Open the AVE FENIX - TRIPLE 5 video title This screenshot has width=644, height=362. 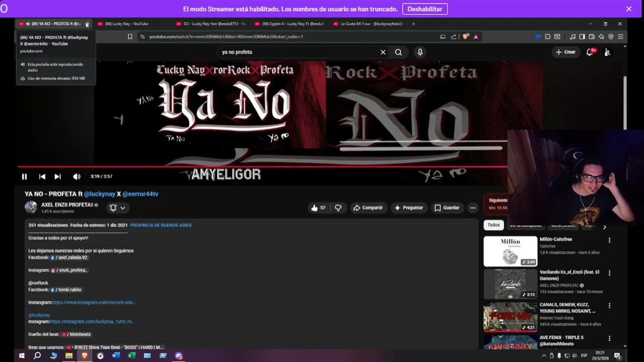point(561,340)
